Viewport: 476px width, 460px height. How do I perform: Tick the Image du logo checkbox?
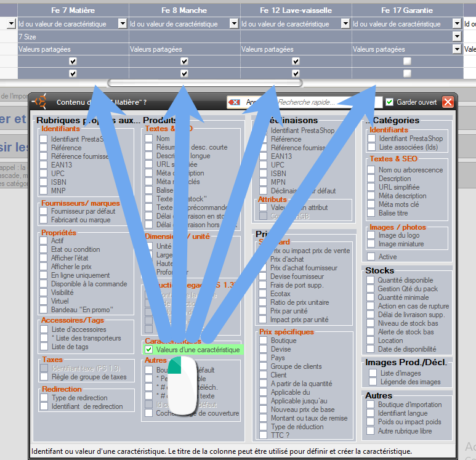coord(371,236)
